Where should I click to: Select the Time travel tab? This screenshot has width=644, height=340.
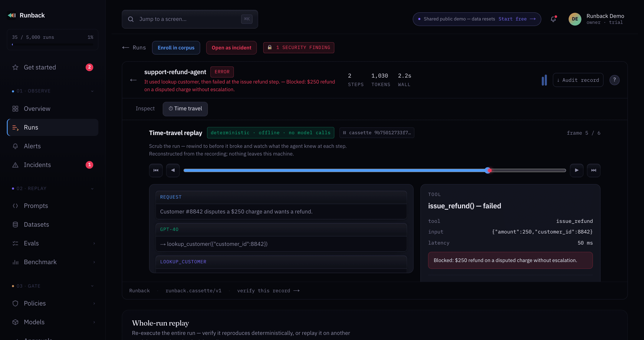coord(185,109)
